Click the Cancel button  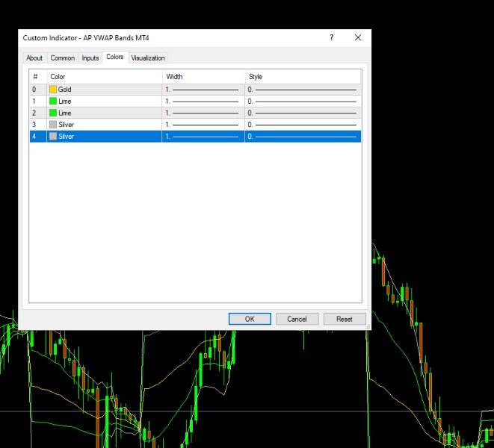point(297,319)
